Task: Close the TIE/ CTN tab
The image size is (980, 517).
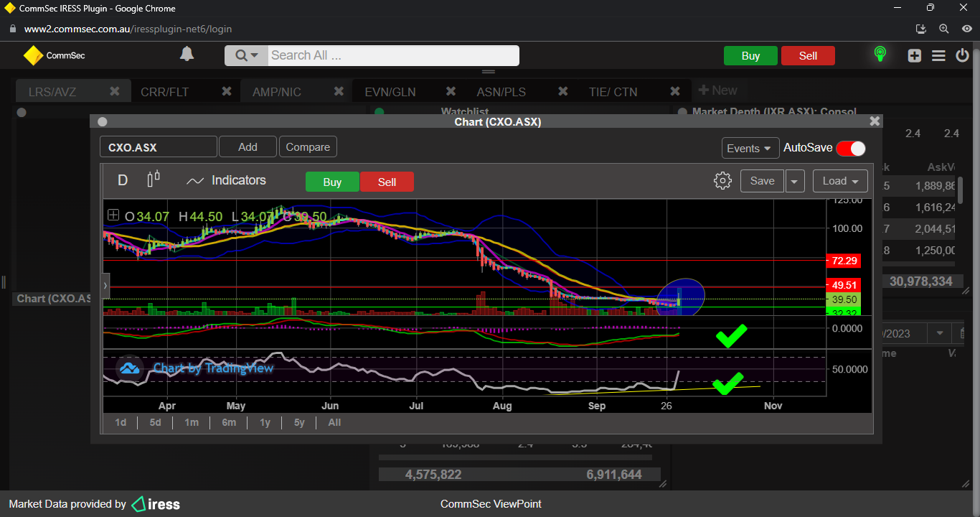Action: [x=675, y=91]
